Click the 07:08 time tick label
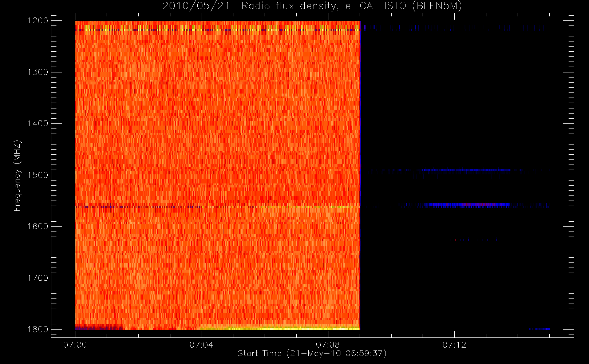This screenshot has width=589, height=364. pyautogui.click(x=328, y=345)
